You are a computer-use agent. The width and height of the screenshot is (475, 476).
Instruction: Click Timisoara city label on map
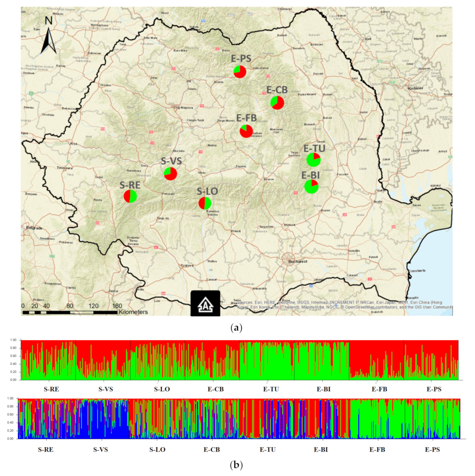coord(65,168)
